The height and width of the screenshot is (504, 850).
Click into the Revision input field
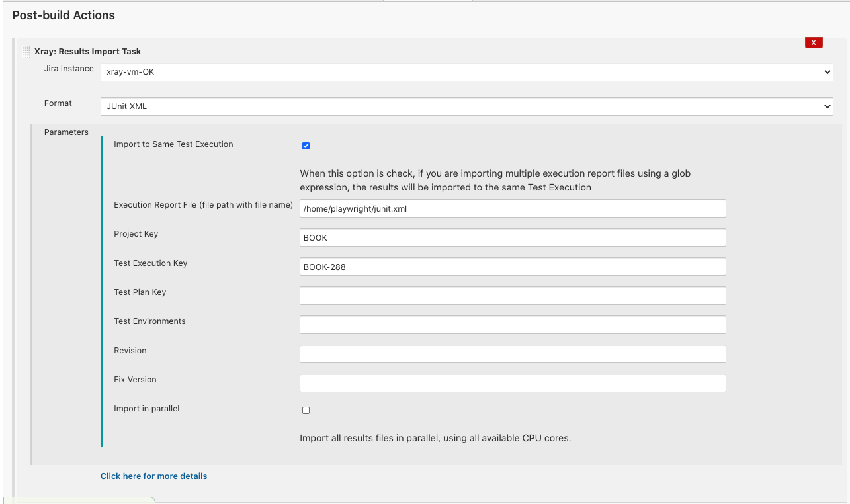[513, 354]
